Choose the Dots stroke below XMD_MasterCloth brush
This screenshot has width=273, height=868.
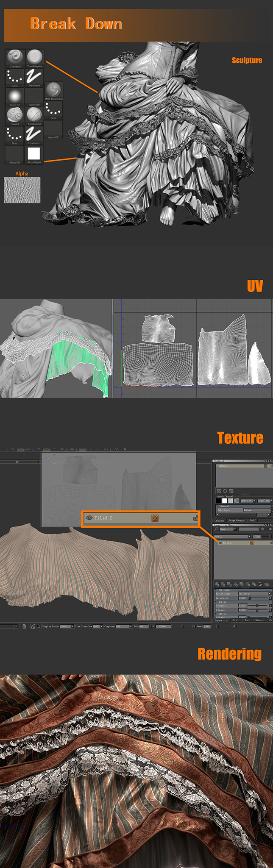pos(53,110)
